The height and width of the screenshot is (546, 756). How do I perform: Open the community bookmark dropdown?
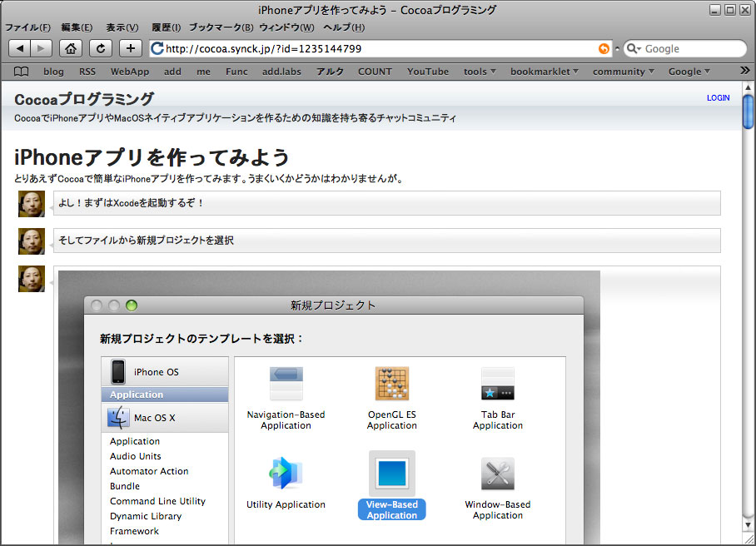pyautogui.click(x=624, y=72)
